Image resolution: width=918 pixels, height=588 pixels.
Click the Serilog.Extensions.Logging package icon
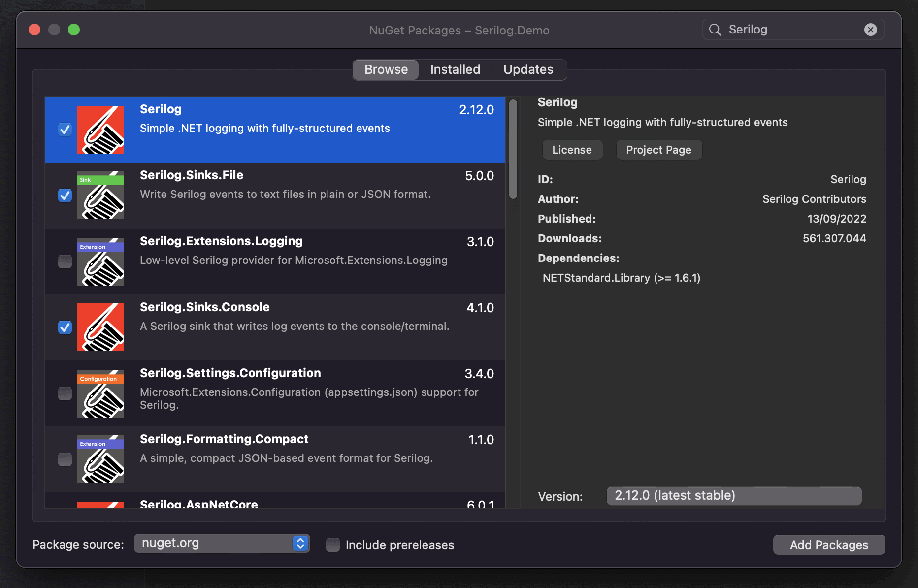pos(100,262)
